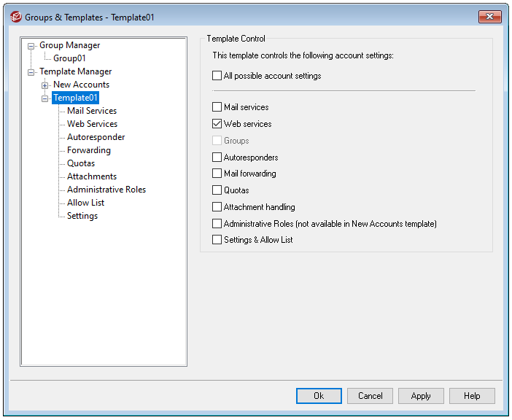The width and height of the screenshot is (512, 420).
Task: Select Group Manager in the tree
Action: pos(69,45)
